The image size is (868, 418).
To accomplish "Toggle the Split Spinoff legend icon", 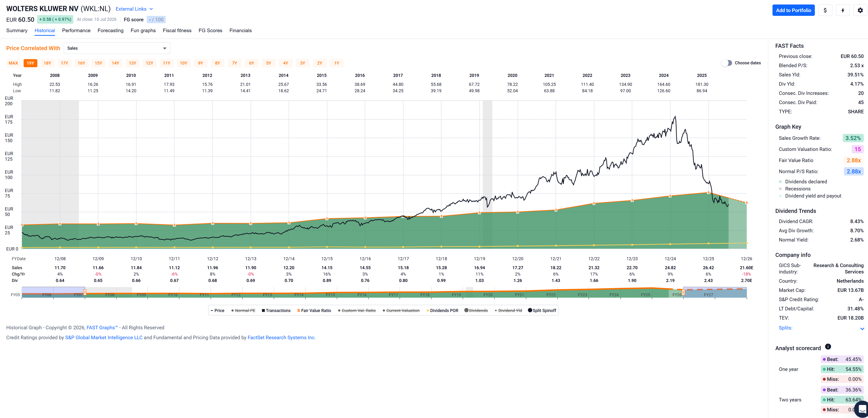I will pos(530,310).
